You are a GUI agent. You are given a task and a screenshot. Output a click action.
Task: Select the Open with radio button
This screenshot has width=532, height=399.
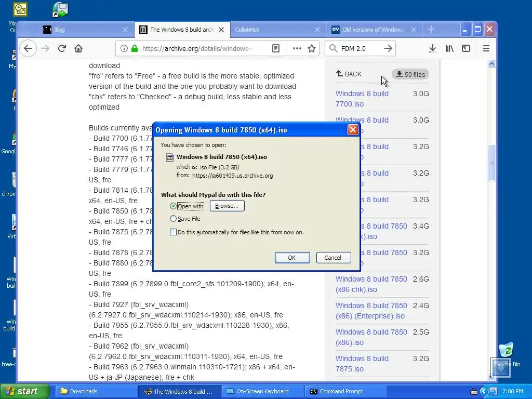click(x=173, y=206)
